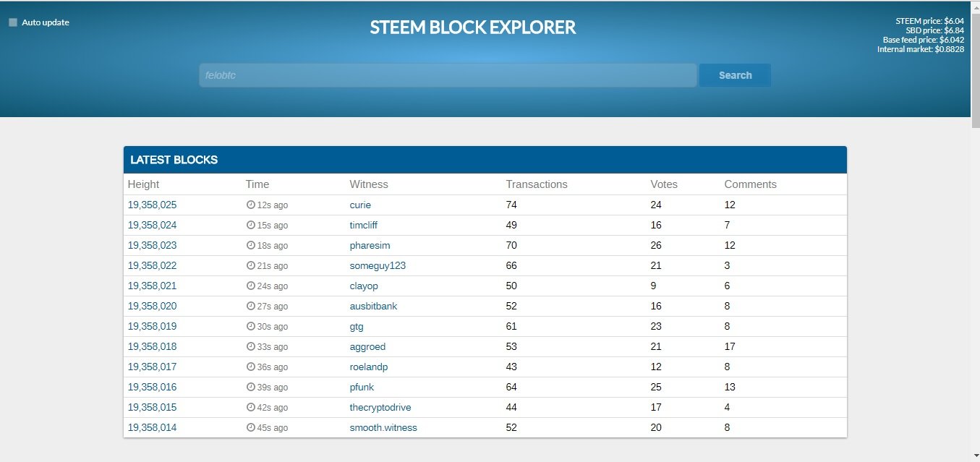Click clock icon beside 36s ago

pos(251,367)
